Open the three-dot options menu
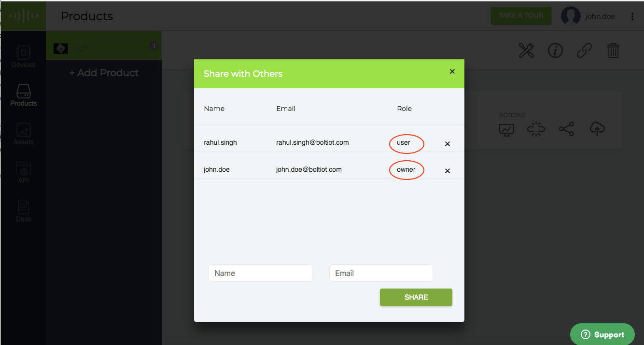 (x=632, y=15)
